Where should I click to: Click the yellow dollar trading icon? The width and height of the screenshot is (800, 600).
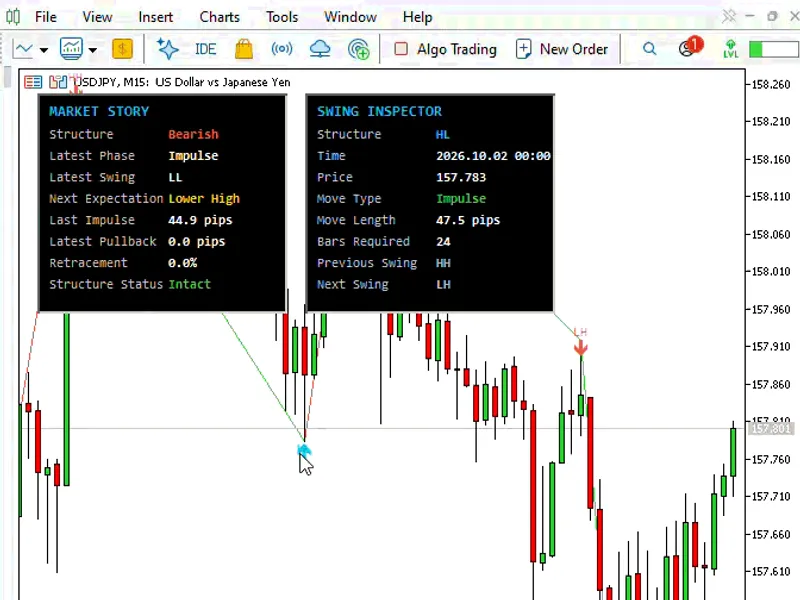[x=122, y=49]
